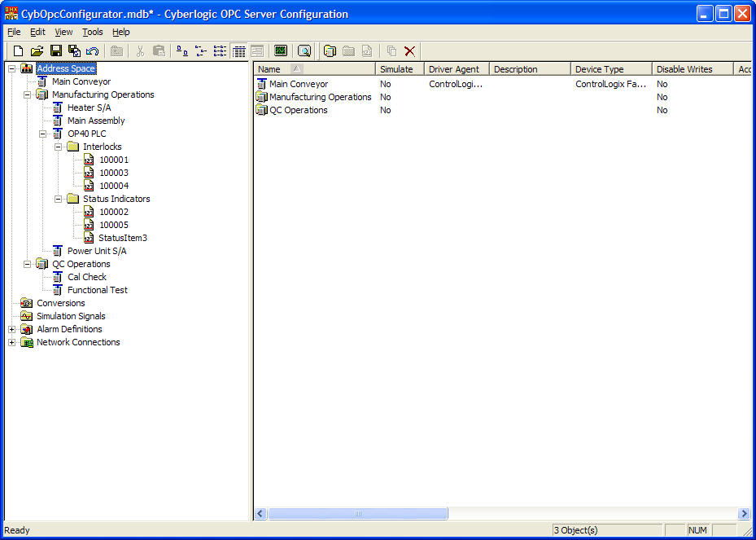Click the Device Type column header
The image size is (756, 540).
[610, 69]
